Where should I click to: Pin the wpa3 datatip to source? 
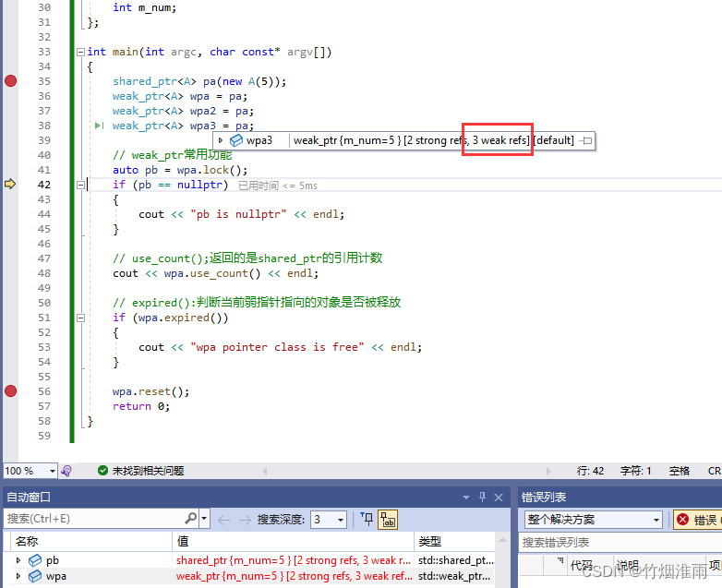[586, 141]
